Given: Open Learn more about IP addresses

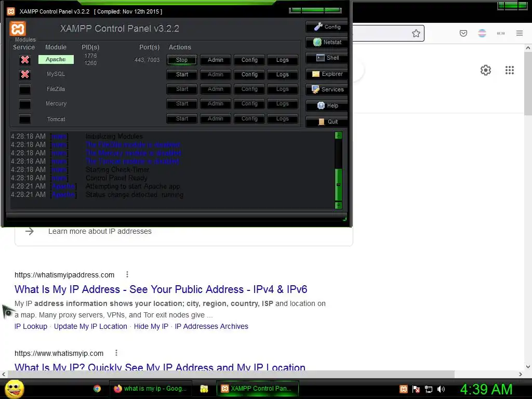Looking at the screenshot, I should coord(100,231).
